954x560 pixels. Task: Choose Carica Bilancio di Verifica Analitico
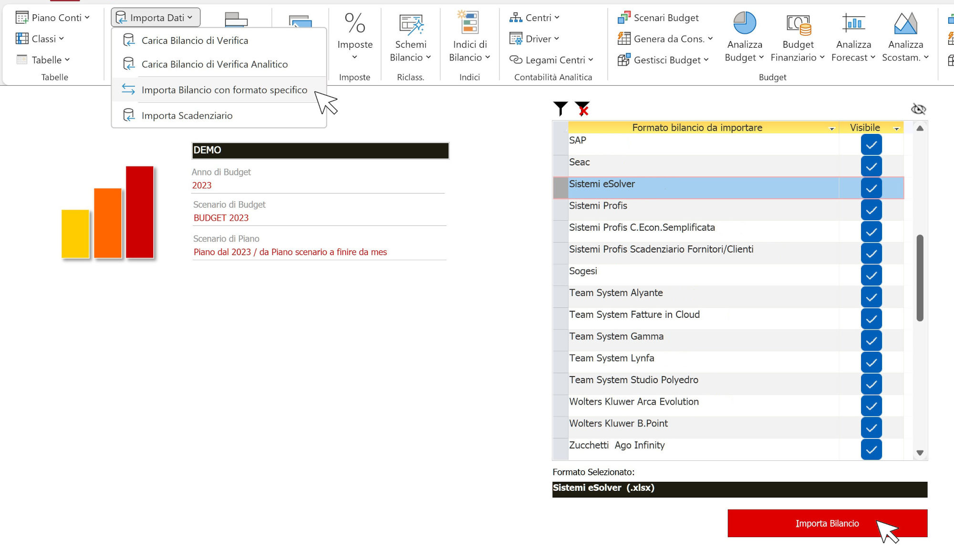(219, 64)
